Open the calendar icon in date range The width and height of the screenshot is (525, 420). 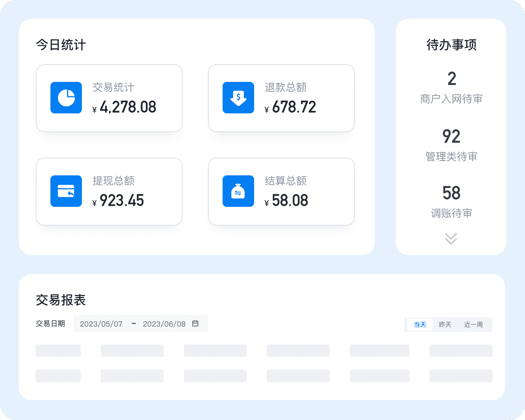(x=195, y=323)
